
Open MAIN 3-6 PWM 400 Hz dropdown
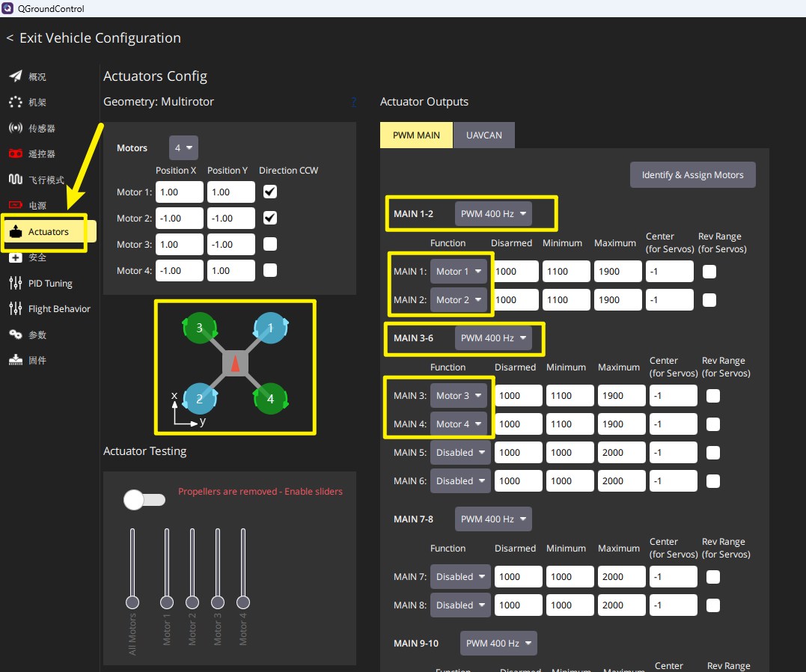493,337
